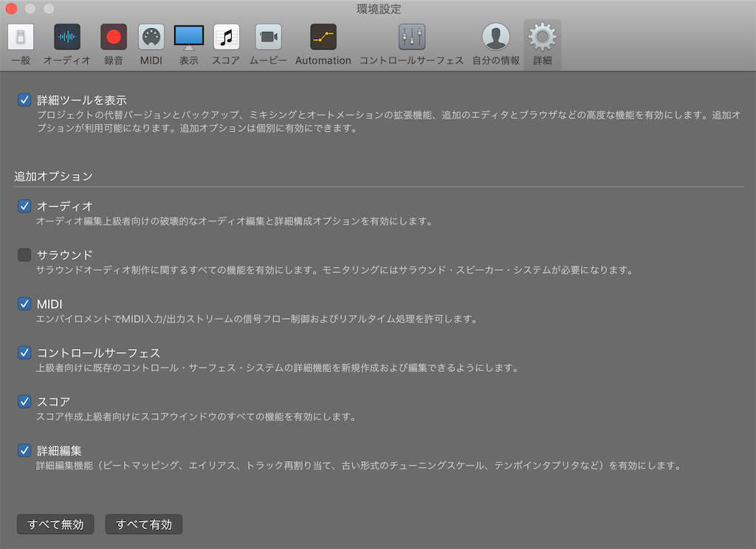Uncheck the MIDI advanced option
This screenshot has height=549, width=756.
pos(23,303)
